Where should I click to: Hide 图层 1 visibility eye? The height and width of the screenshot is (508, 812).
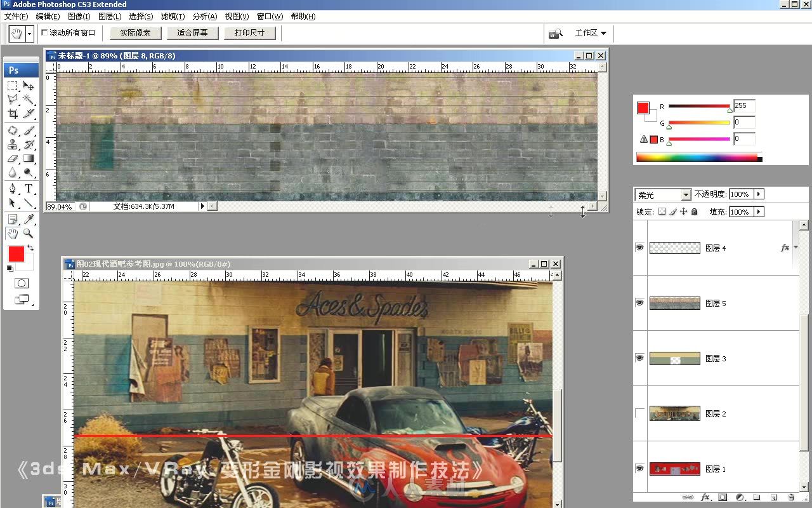(x=639, y=469)
